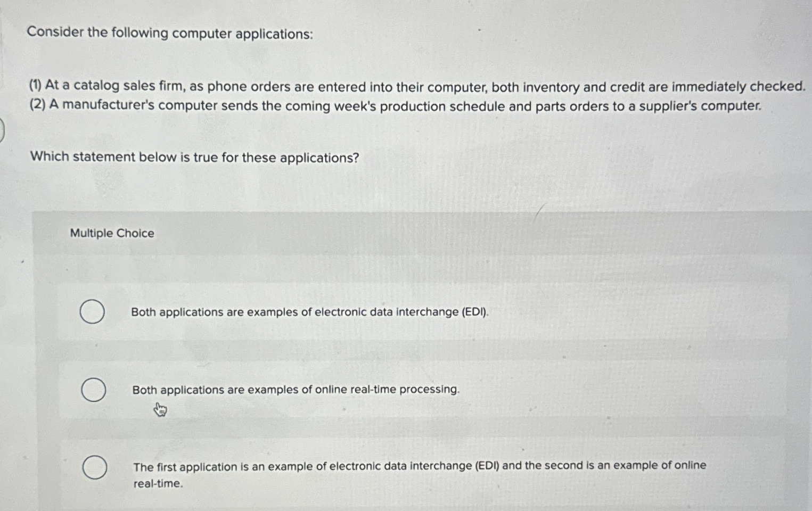The width and height of the screenshot is (812, 511).
Task: Click the line about the manufacturer's computer
Action: [x=394, y=106]
